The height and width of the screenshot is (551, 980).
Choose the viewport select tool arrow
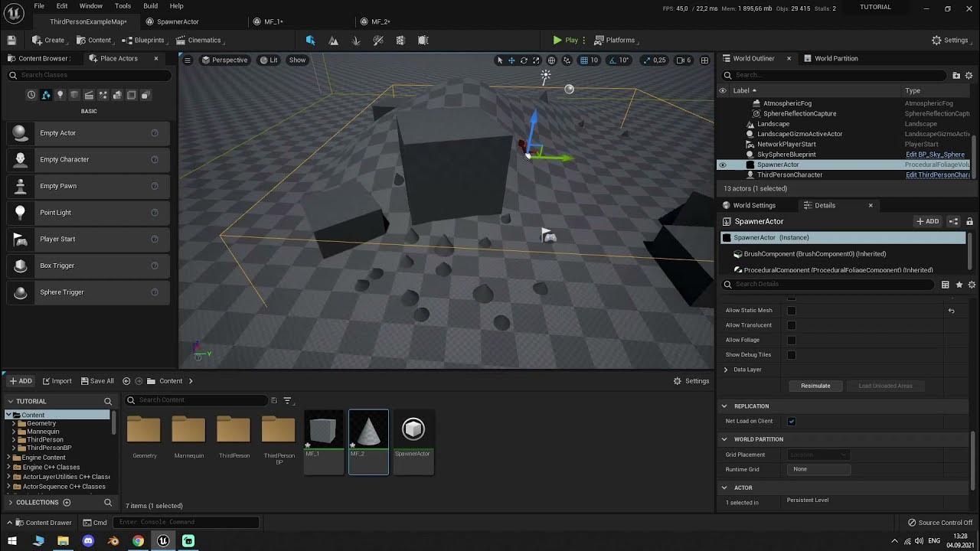pyautogui.click(x=500, y=60)
